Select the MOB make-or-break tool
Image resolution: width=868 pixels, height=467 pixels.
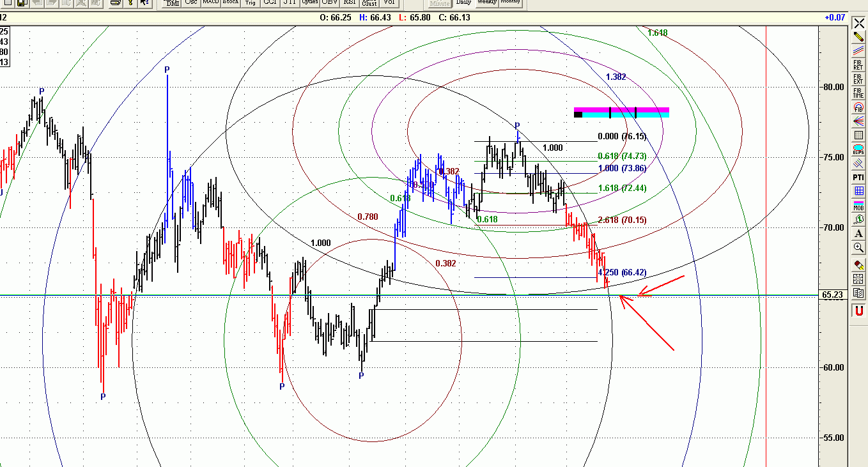(858, 205)
